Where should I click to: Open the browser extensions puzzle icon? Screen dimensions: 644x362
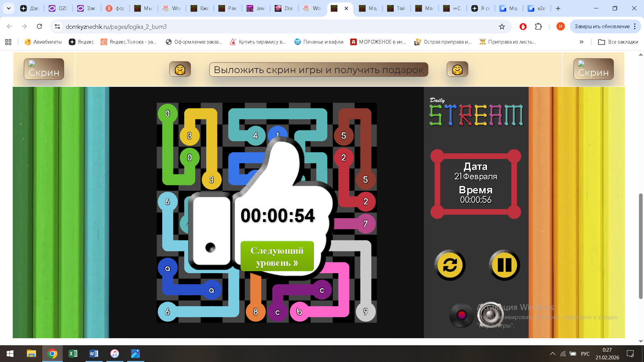point(538,26)
